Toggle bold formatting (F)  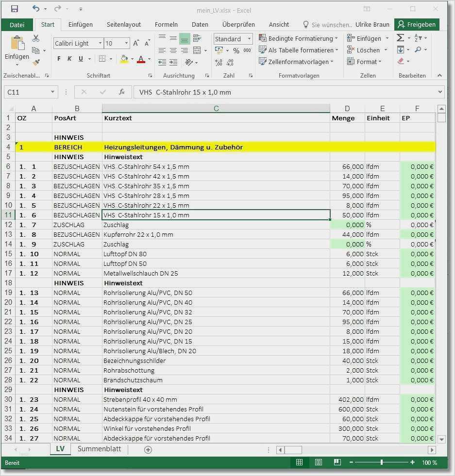coord(59,59)
